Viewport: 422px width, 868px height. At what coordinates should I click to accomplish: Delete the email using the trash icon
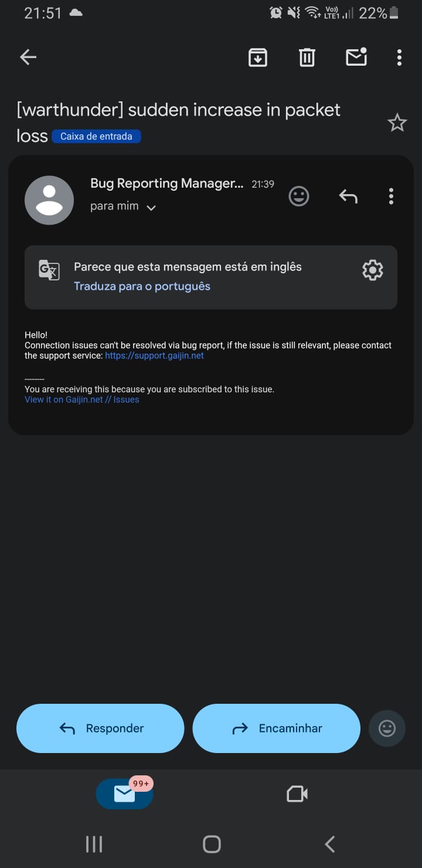click(307, 57)
